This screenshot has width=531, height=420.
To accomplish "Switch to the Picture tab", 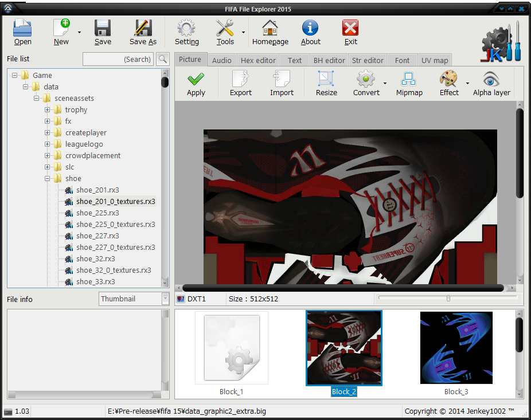I will 190,60.
